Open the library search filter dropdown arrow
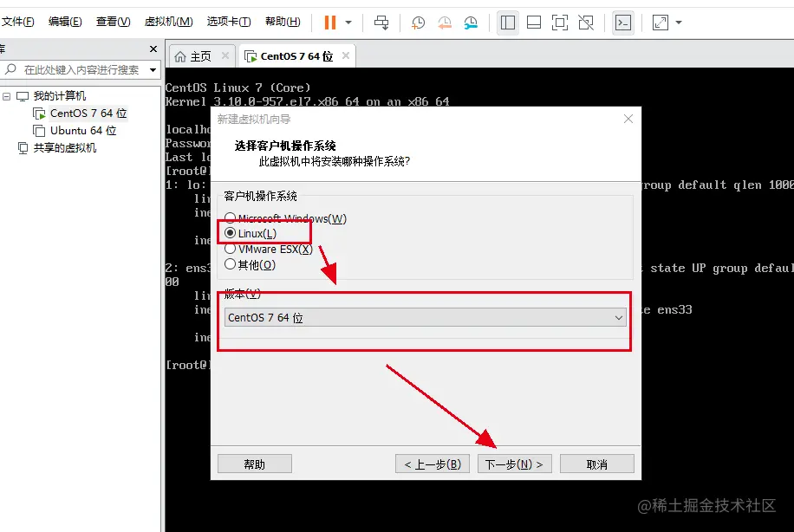This screenshot has height=532, width=794. tap(153, 70)
